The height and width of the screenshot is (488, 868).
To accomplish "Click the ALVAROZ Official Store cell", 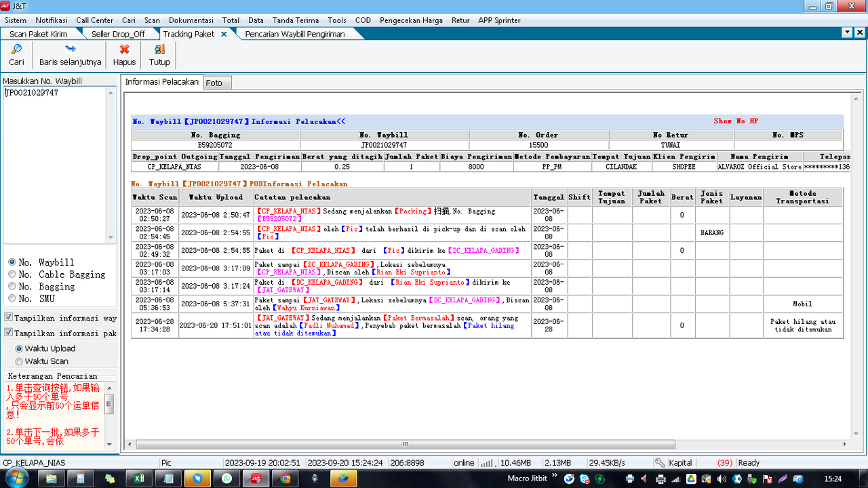I will coord(759,167).
